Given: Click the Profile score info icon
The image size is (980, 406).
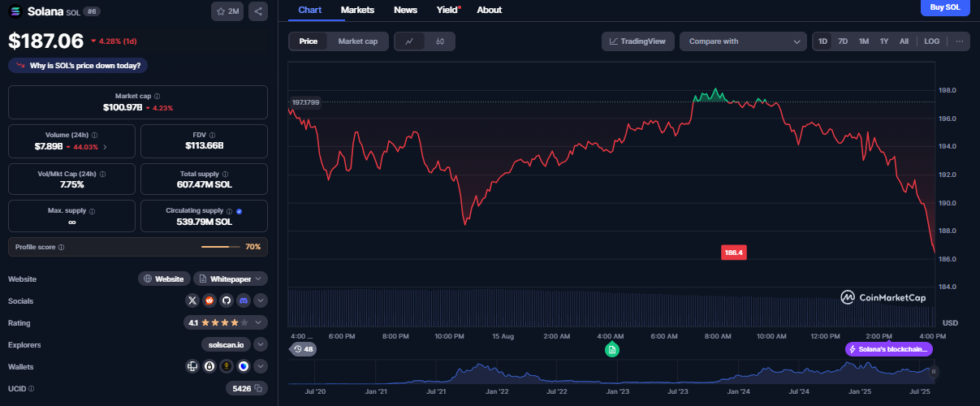Looking at the screenshot, I should (62, 247).
